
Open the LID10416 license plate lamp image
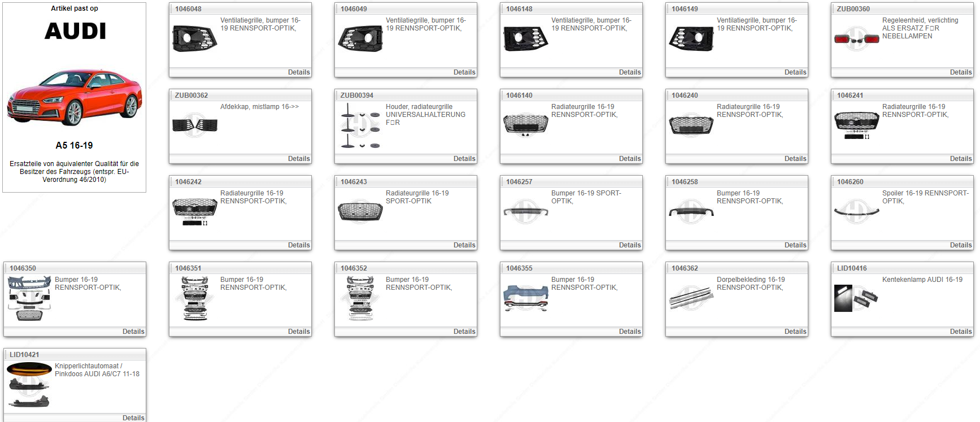tap(856, 298)
